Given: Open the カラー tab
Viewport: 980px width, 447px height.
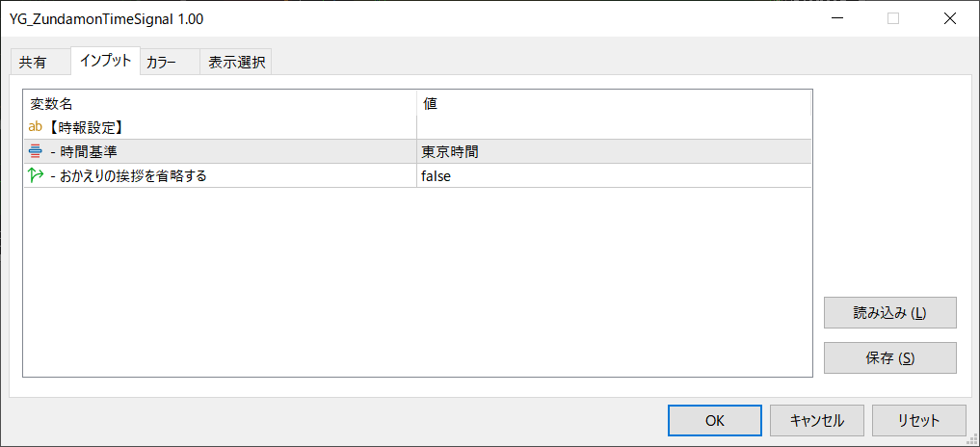Looking at the screenshot, I should 161,63.
